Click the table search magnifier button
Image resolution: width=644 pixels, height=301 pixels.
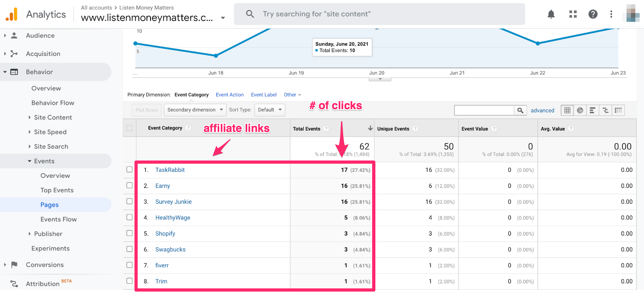pyautogui.click(x=520, y=110)
